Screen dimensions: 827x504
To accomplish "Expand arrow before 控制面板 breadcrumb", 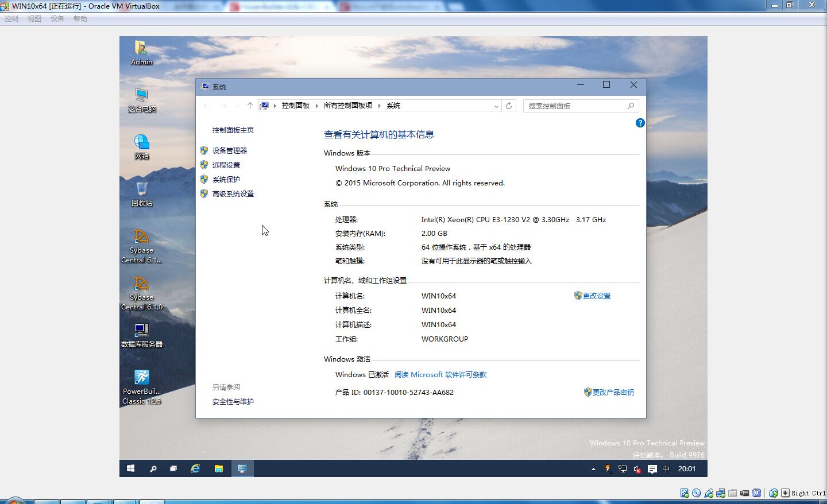I will 275,106.
